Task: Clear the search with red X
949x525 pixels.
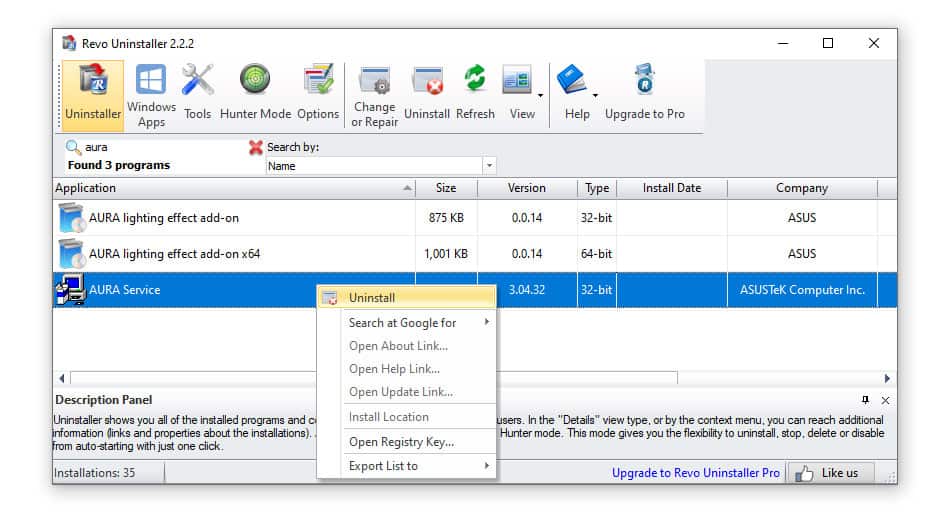Action: [256, 147]
